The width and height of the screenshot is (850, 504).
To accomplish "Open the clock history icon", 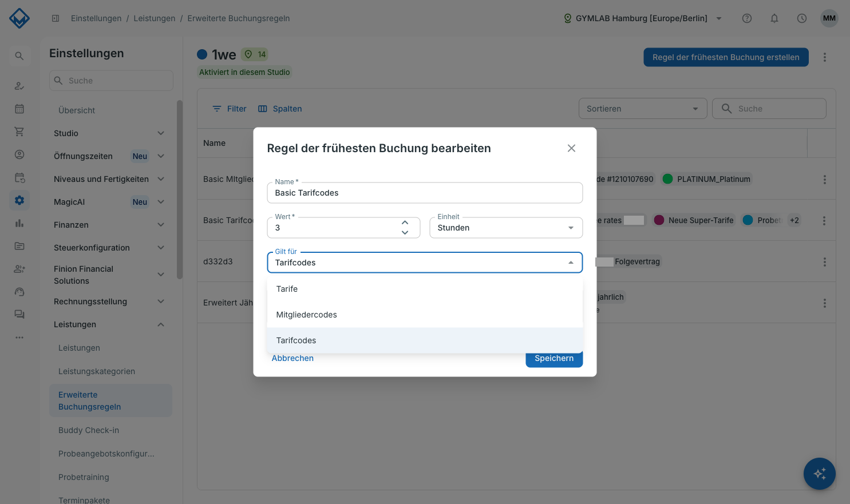I will tap(802, 18).
